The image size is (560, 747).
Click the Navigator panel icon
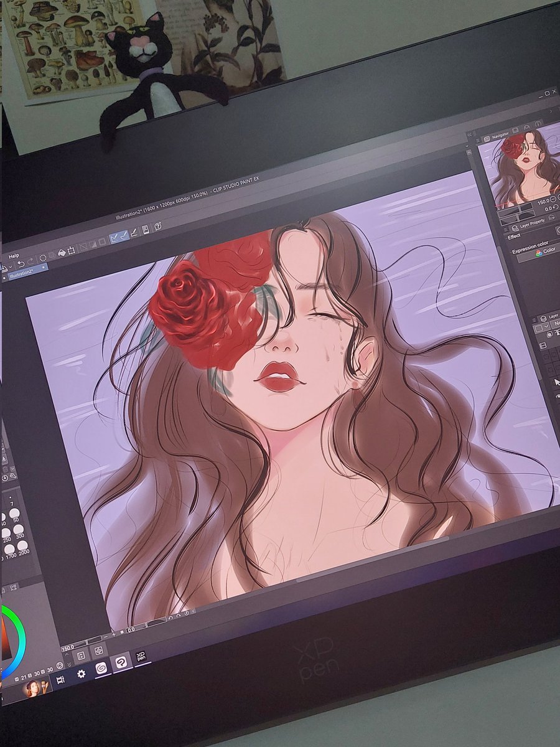(x=487, y=139)
